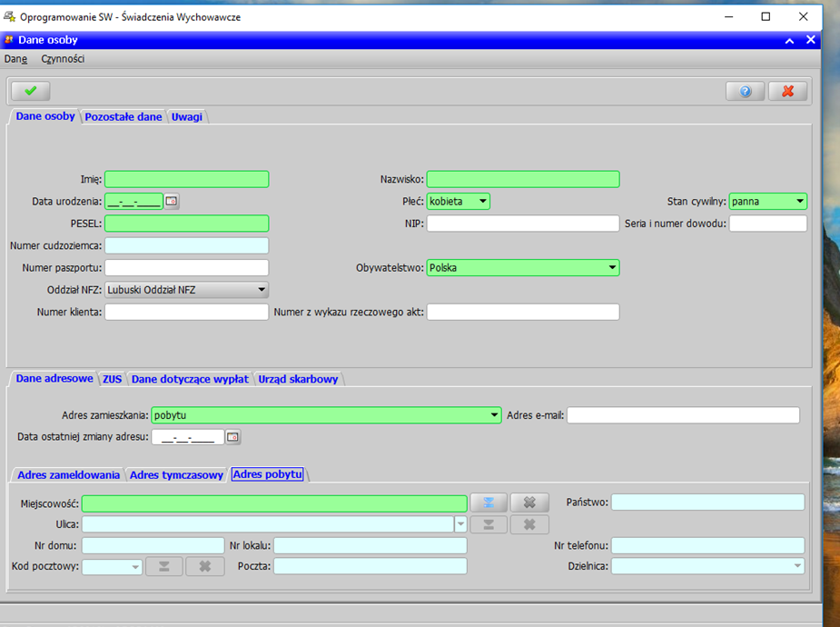The image size is (840, 627).
Task: Open the calendar picker for Data urodzenia
Action: 172,201
